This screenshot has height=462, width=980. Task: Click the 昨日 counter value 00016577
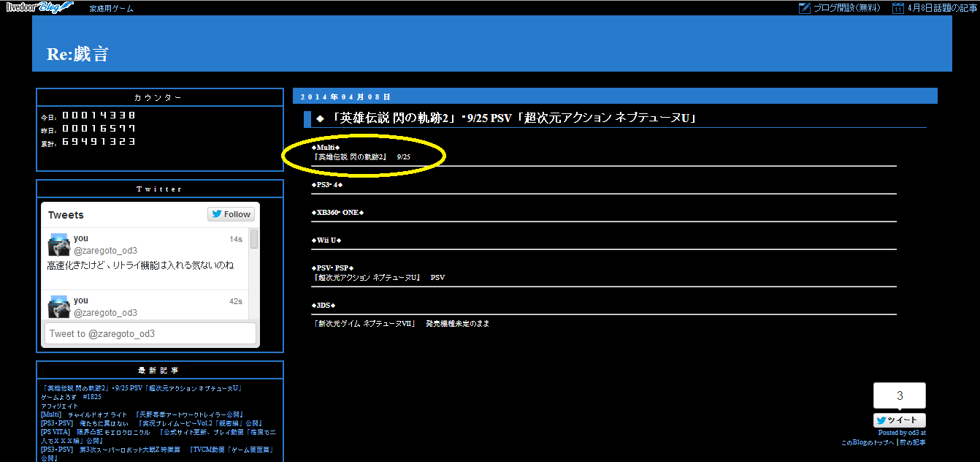click(x=99, y=129)
